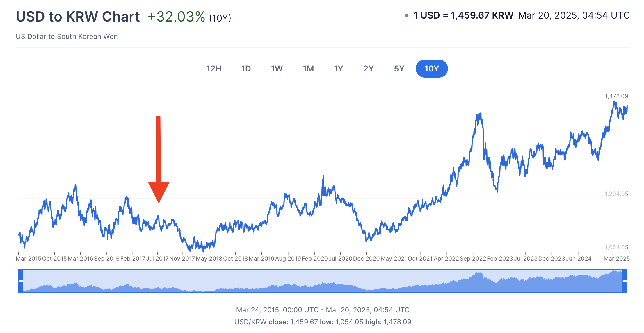
Task: Click the green live rate indicator dot
Action: pyautogui.click(x=407, y=15)
